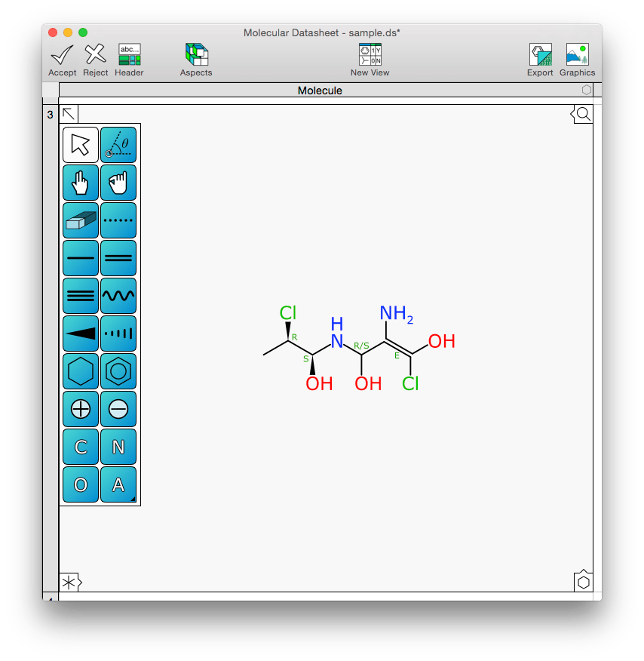
Task: Click the magnifier zoom button
Action: [583, 114]
